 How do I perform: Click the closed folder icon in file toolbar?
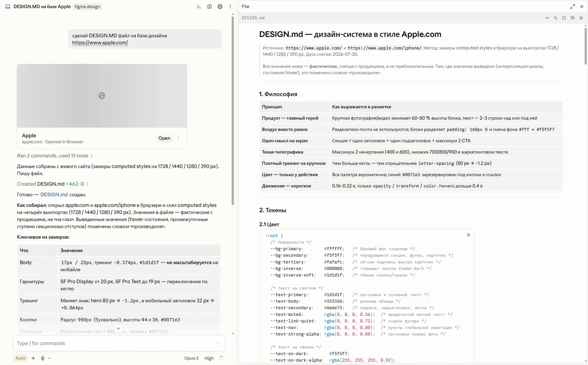(564, 18)
